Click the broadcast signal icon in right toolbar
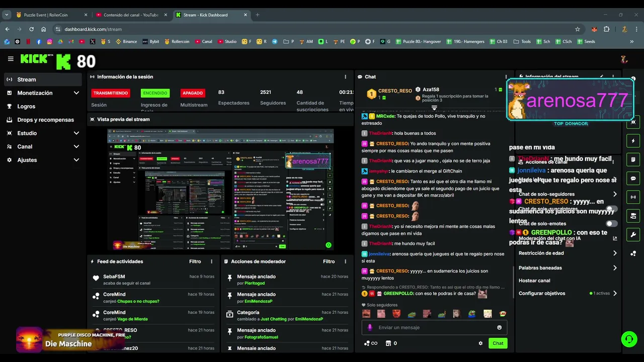The image size is (644, 362). (633, 197)
